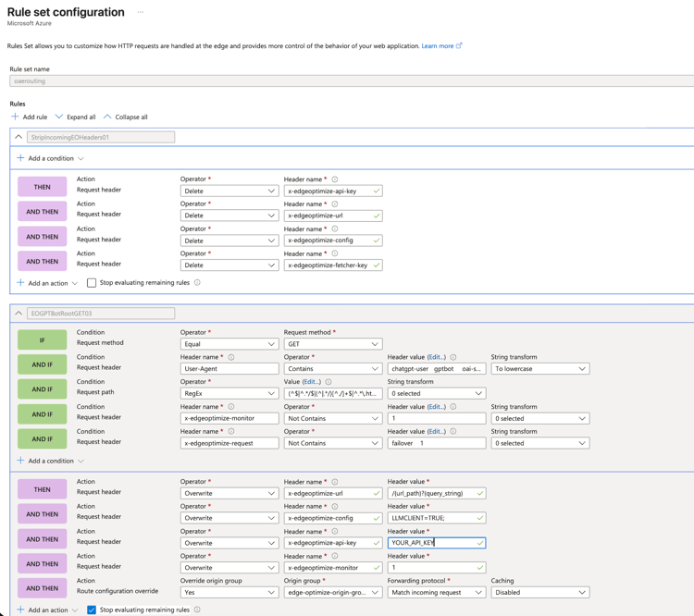Show info for Overwrite x-edgeoptimize-config Header name
694x616 pixels.
pos(335,507)
